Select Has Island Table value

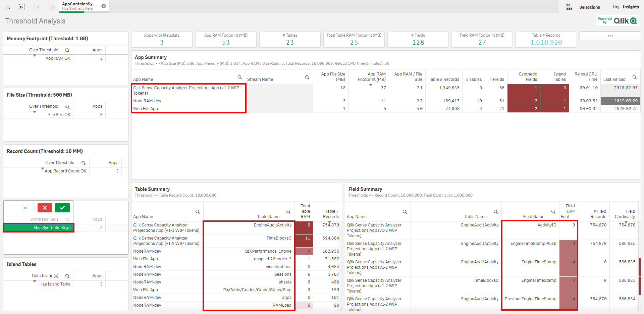[55, 284]
